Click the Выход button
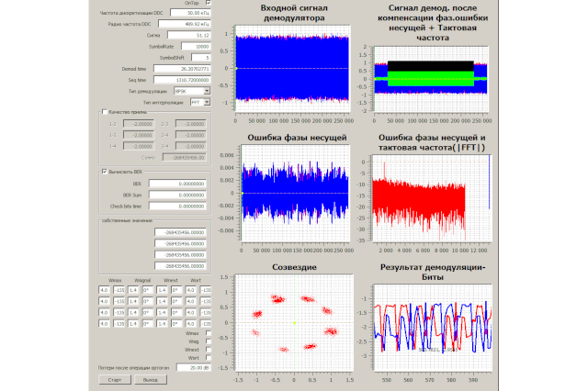Viewport: 588px width, 391px height. [149, 379]
